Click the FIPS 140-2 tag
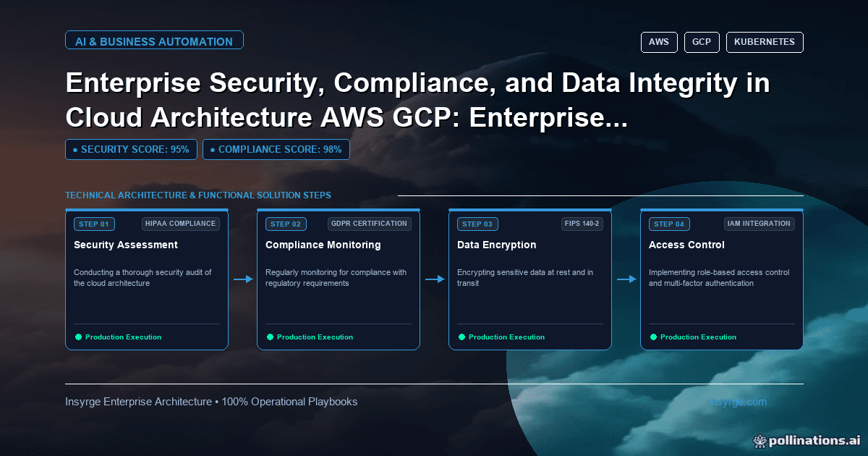Screen dimensions: 868x456 (582, 224)
